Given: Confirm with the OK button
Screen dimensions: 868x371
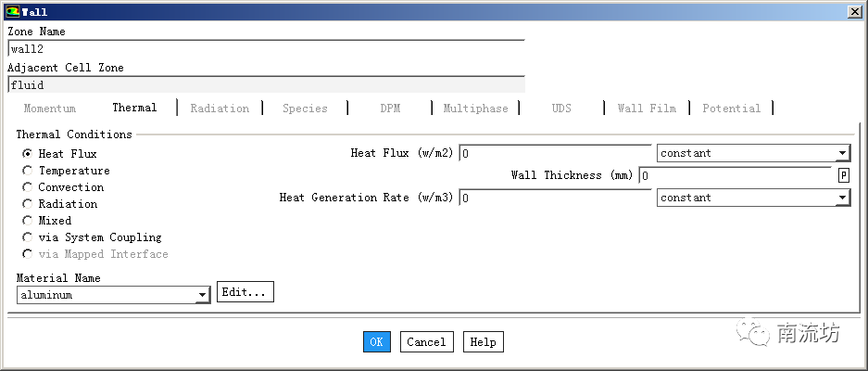Looking at the screenshot, I should pos(376,342).
